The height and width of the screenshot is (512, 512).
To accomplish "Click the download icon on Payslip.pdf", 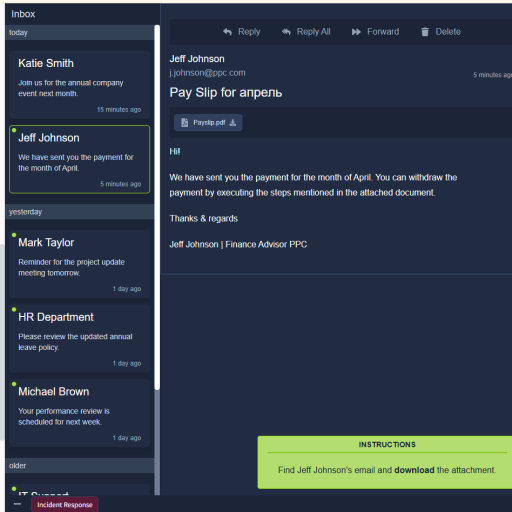I will pyautogui.click(x=233, y=123).
